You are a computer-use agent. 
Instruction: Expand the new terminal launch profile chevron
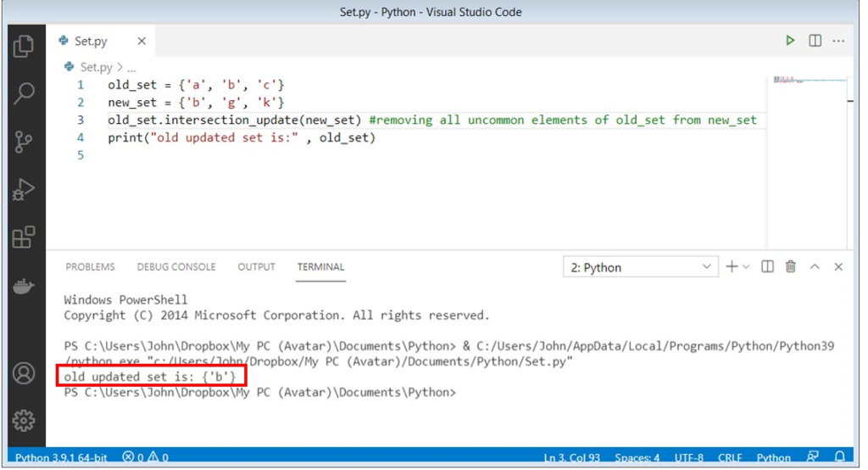[x=746, y=267]
